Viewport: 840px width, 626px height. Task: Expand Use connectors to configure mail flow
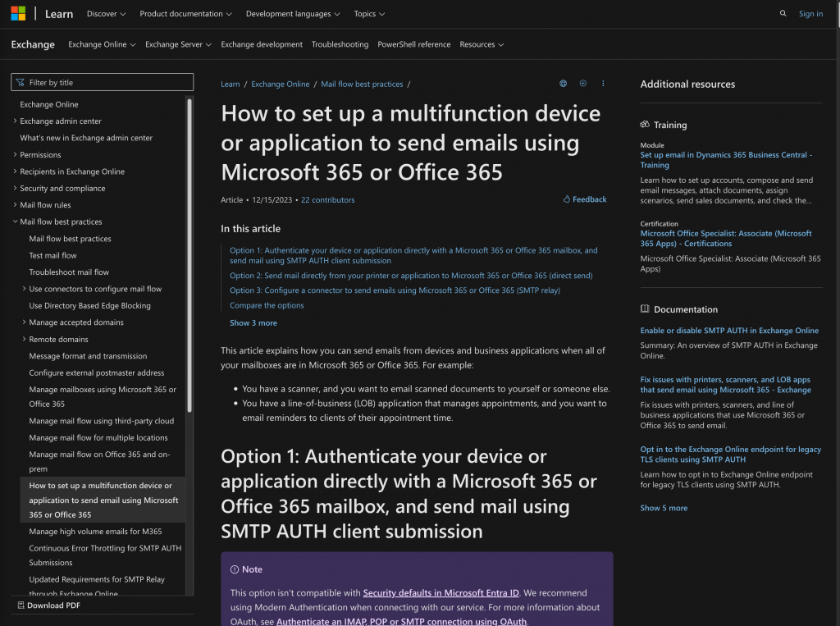(24, 289)
